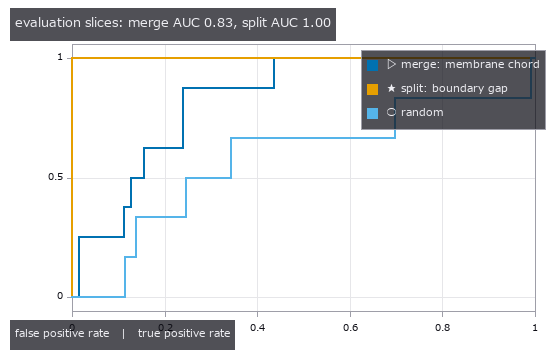This screenshot has width=560, height=360.
Task: Click the 1 tick label on y-axis
Action: [60, 57]
